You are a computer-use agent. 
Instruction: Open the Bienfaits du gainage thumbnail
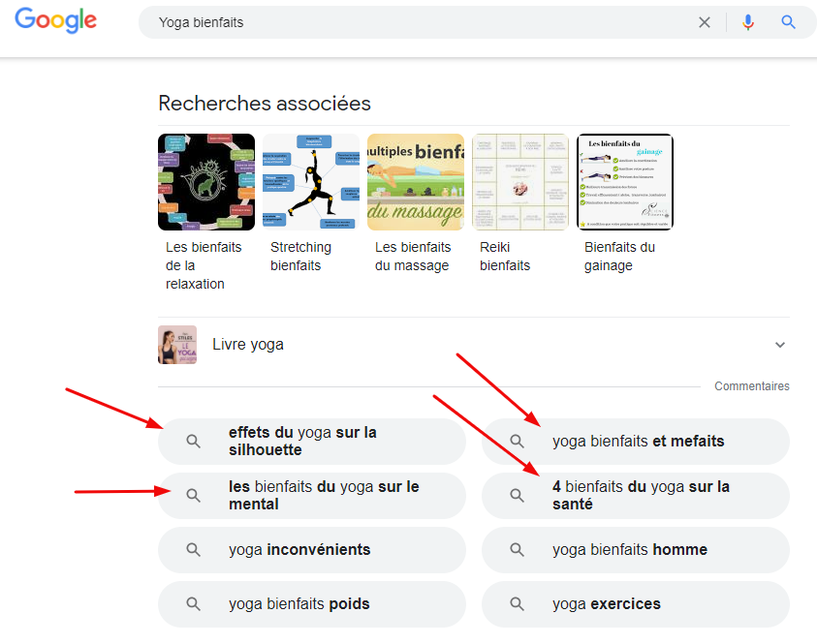coord(625,182)
